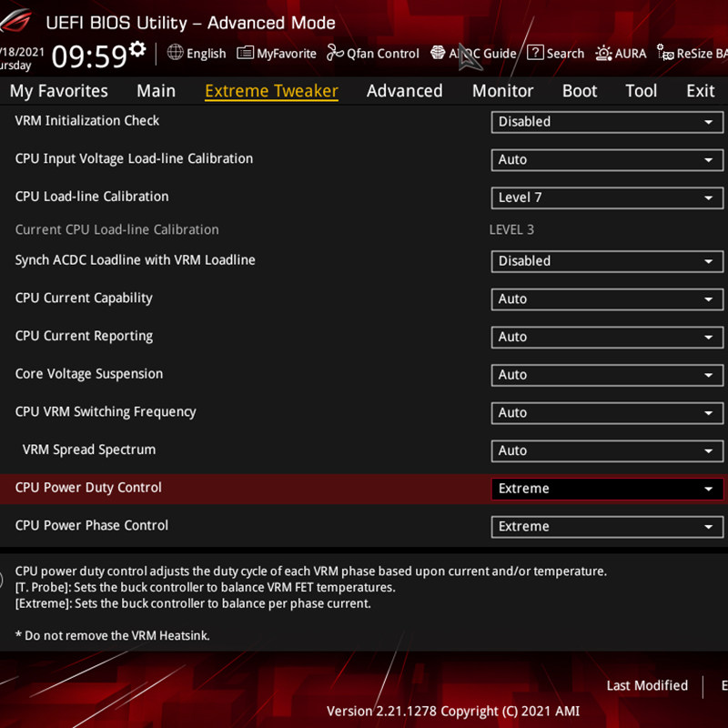This screenshot has width=728, height=728.
Task: Click Last Modified button
Action: pos(647,685)
